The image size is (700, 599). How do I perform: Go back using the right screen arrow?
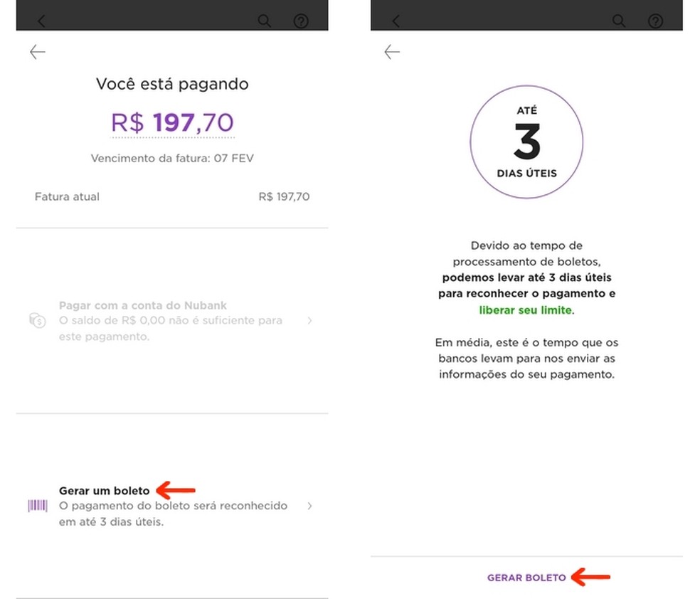[x=391, y=51]
